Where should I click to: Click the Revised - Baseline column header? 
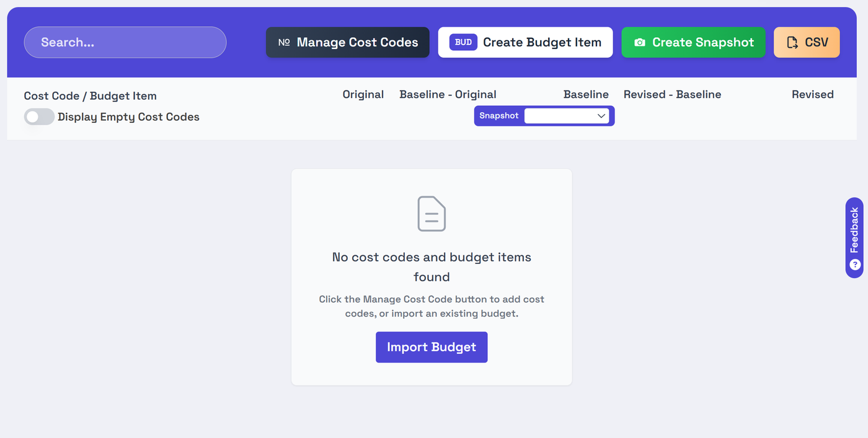(672, 94)
